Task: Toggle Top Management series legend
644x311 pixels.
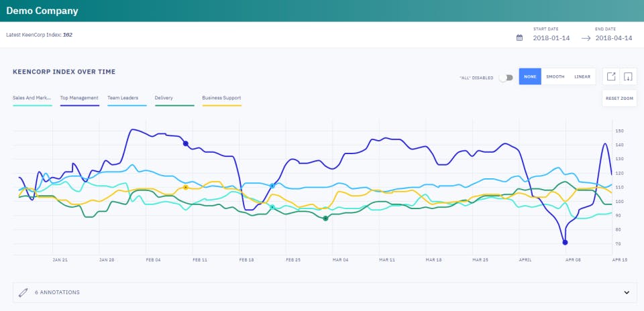Action: point(79,100)
